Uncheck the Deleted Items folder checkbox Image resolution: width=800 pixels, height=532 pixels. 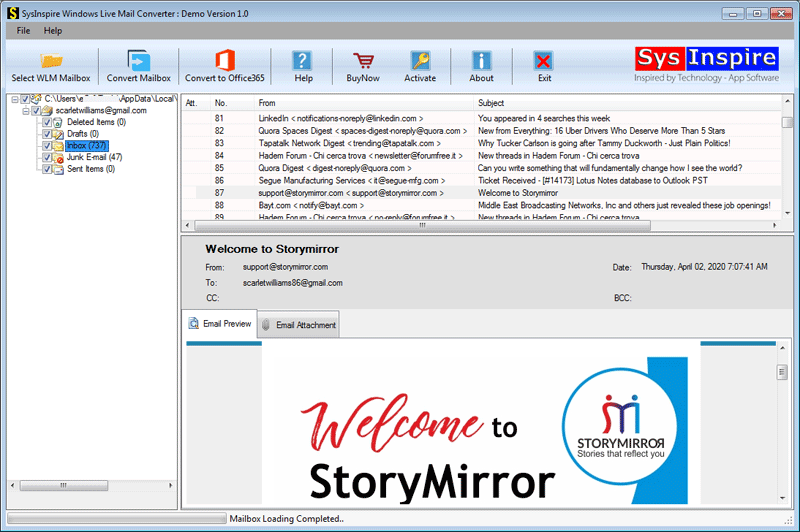pyautogui.click(x=47, y=122)
